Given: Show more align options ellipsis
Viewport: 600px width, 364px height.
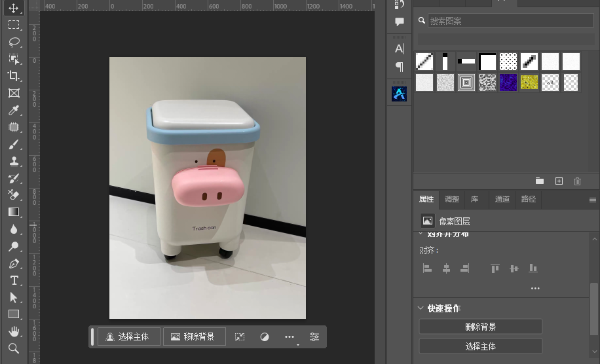Looking at the screenshot, I should [x=535, y=288].
